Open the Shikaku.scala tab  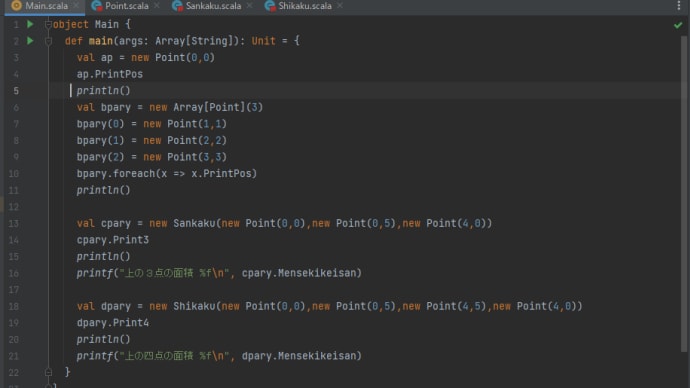coord(305,6)
